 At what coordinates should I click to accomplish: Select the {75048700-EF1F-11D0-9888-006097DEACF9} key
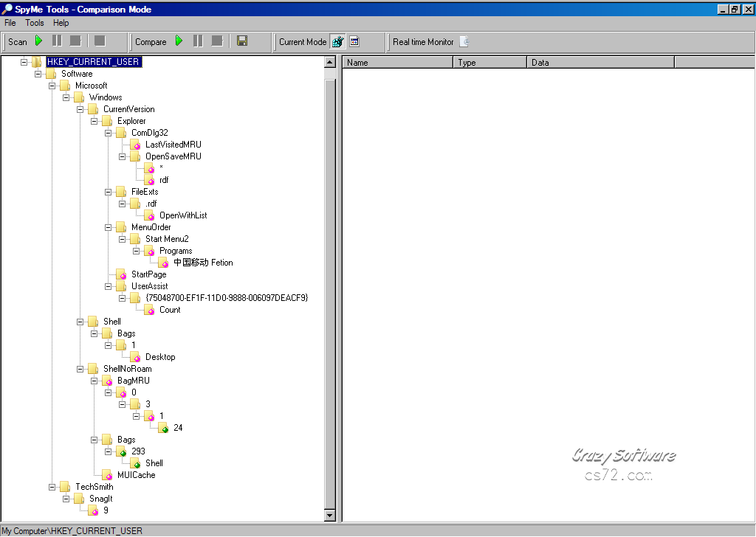pyautogui.click(x=227, y=298)
